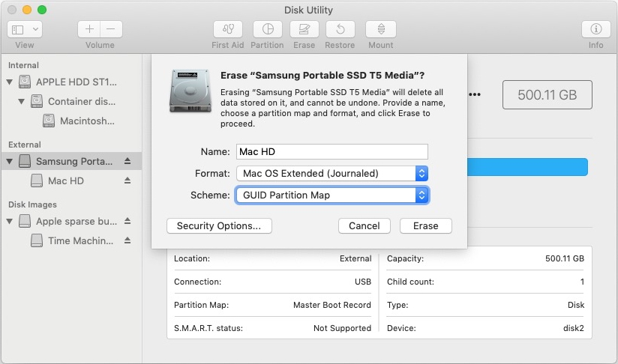618x364 pixels.
Task: Select the Erase toolbar icon
Action: [x=304, y=29]
